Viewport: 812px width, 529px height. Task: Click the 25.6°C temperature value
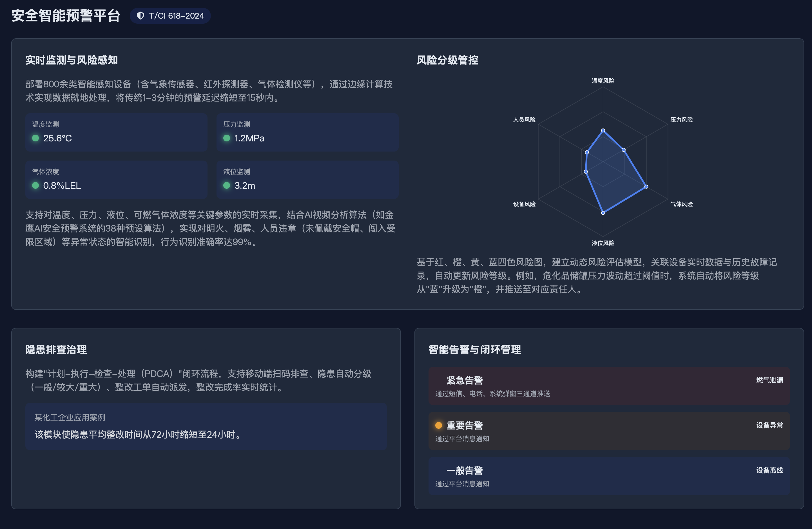(57, 138)
